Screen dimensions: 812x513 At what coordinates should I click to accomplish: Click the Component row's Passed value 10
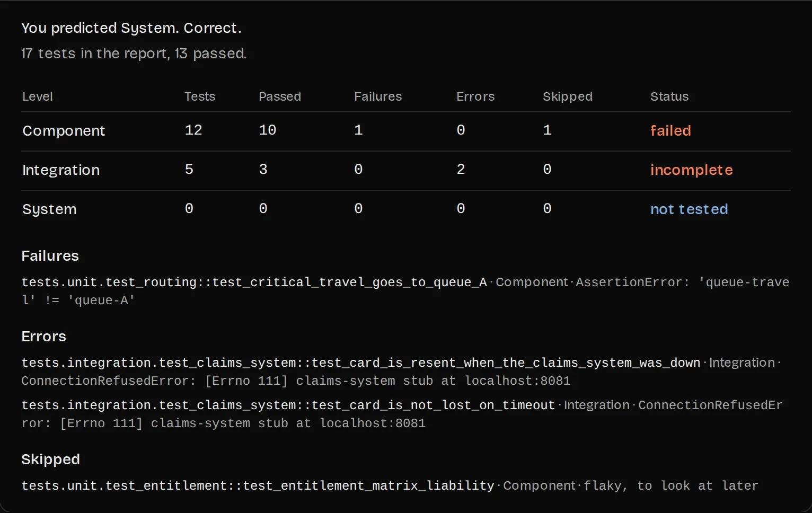click(x=268, y=130)
